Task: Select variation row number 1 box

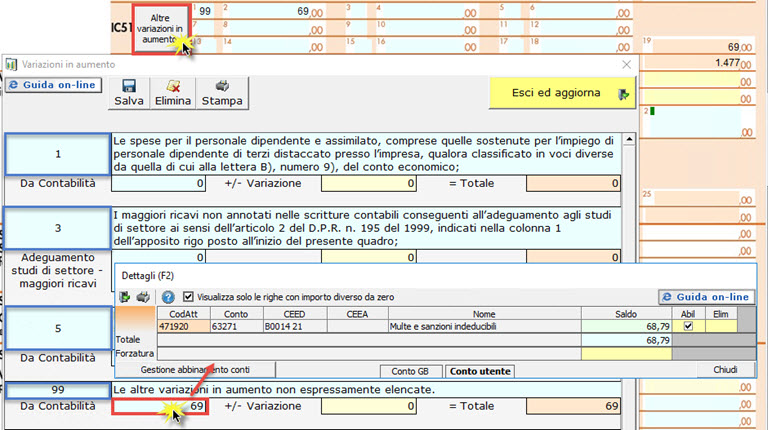Action: [x=58, y=154]
